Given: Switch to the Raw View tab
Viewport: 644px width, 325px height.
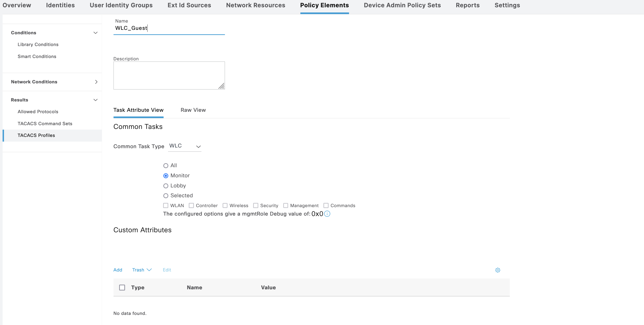Looking at the screenshot, I should point(193,110).
